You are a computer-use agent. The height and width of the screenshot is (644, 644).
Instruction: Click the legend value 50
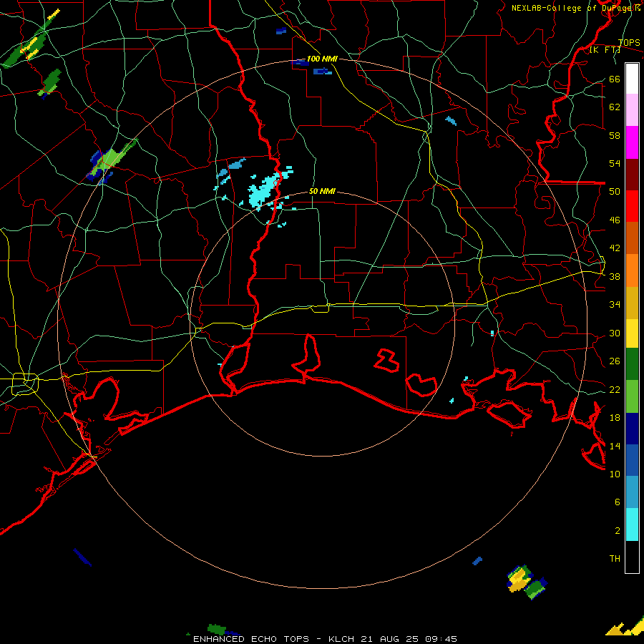(x=615, y=191)
